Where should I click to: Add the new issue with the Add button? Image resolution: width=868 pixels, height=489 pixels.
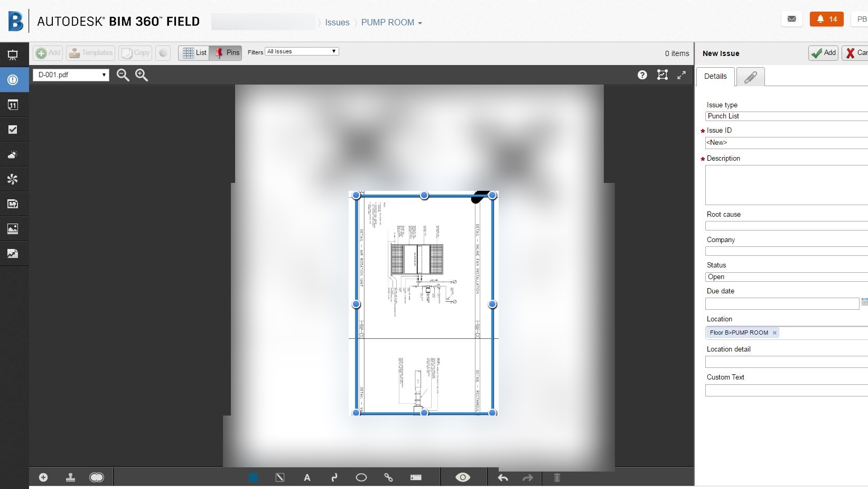point(823,53)
